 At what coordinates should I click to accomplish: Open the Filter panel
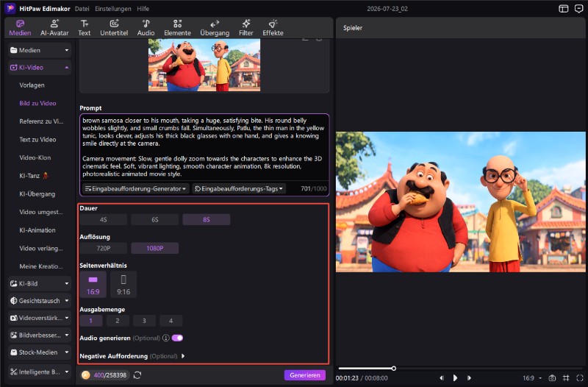click(246, 28)
